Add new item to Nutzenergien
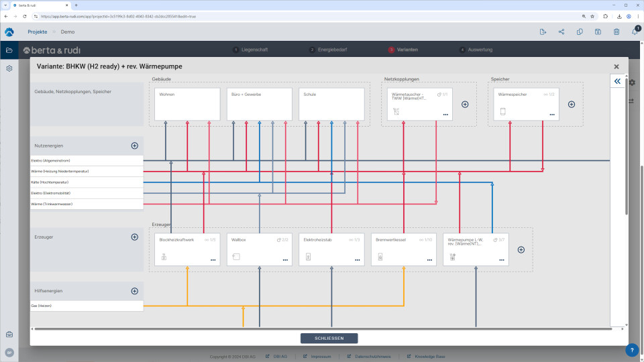 [x=134, y=145]
